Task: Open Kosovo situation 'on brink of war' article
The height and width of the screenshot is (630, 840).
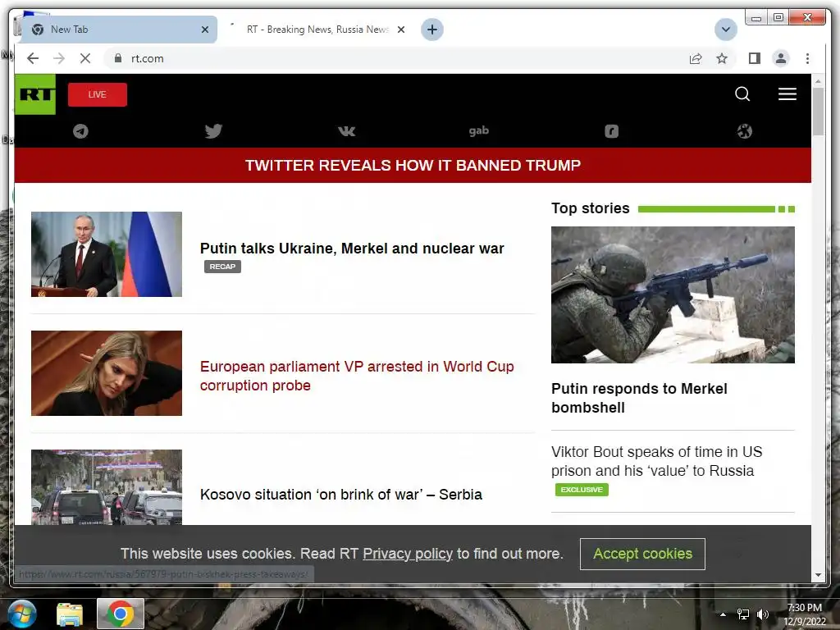Action: 340,495
